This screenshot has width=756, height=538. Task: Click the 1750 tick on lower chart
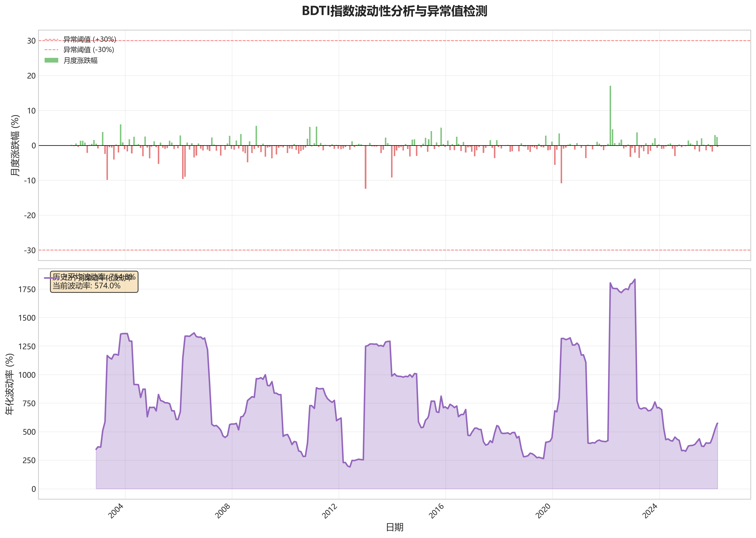pos(27,290)
